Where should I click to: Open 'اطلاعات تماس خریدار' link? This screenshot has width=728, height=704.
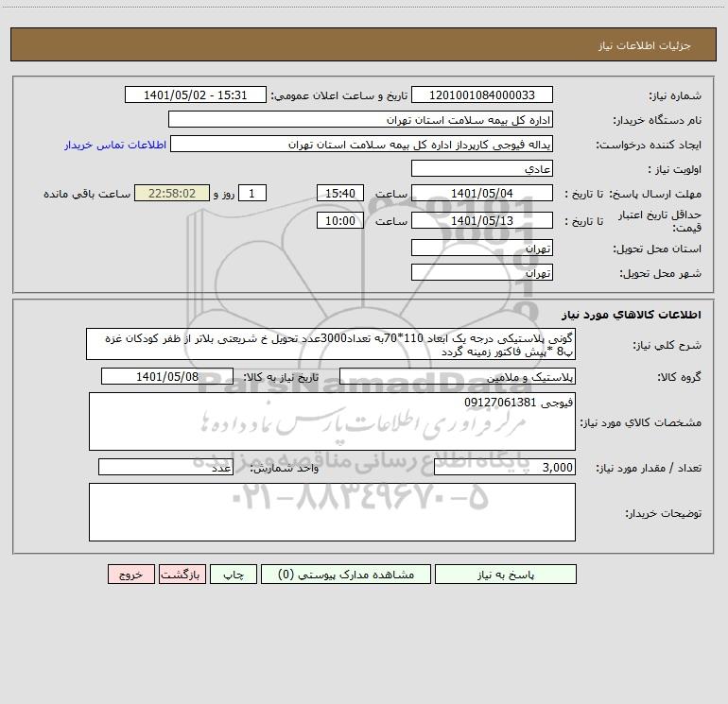[115, 145]
